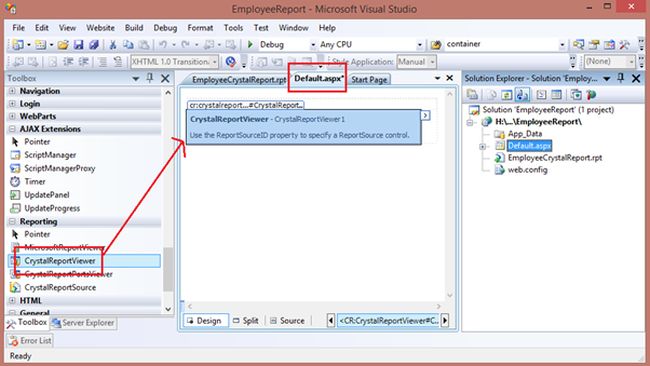The image size is (650, 366).
Task: Expand Default.aspx node in Solution Explorer
Action: tap(482, 146)
